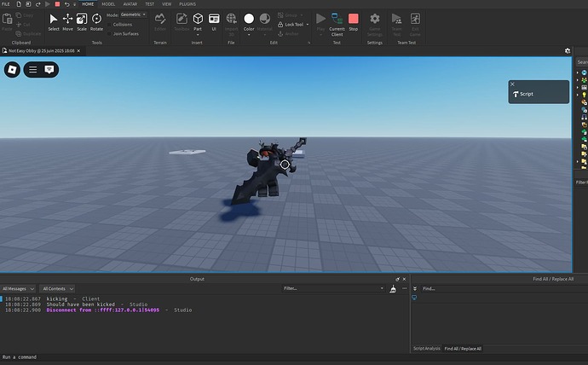The width and height of the screenshot is (588, 365).
Task: Close the Script tool popup
Action: click(512, 84)
